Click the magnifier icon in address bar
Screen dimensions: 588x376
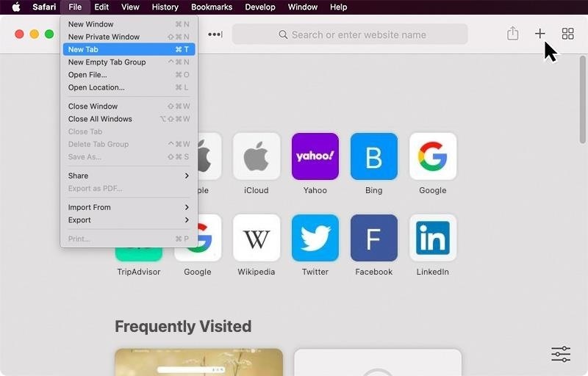[x=283, y=35]
